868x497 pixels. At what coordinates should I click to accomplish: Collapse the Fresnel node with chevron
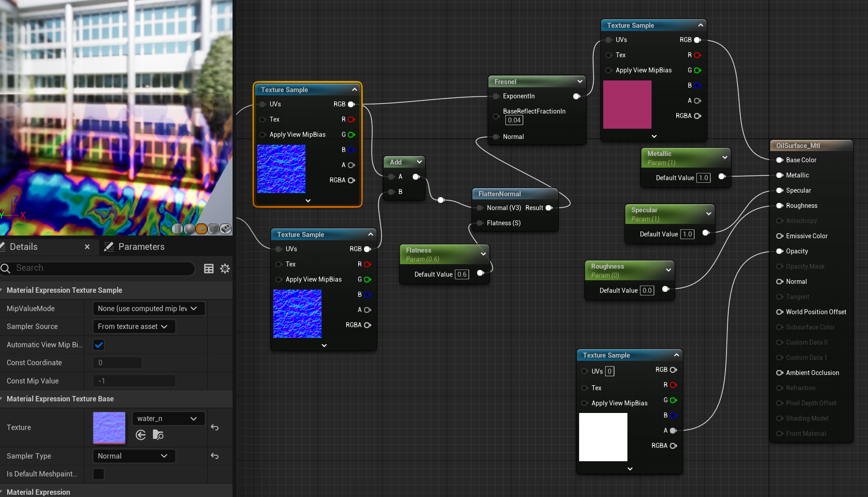tap(580, 81)
